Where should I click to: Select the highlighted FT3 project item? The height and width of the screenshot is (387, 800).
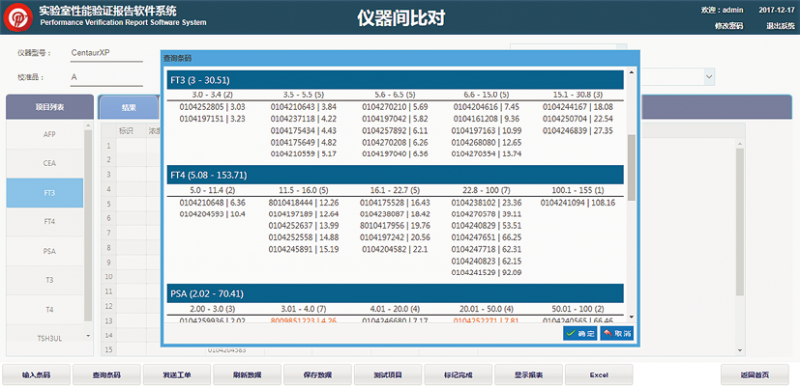[x=45, y=193]
